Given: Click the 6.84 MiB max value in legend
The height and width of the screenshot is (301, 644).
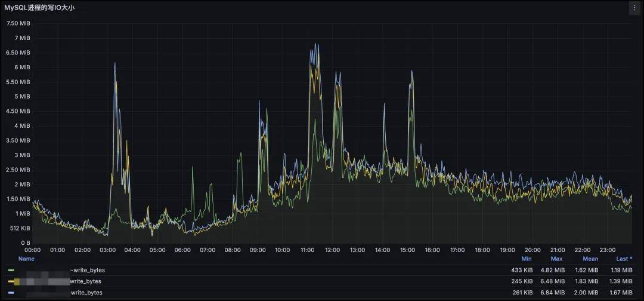Looking at the screenshot, I should point(555,293).
